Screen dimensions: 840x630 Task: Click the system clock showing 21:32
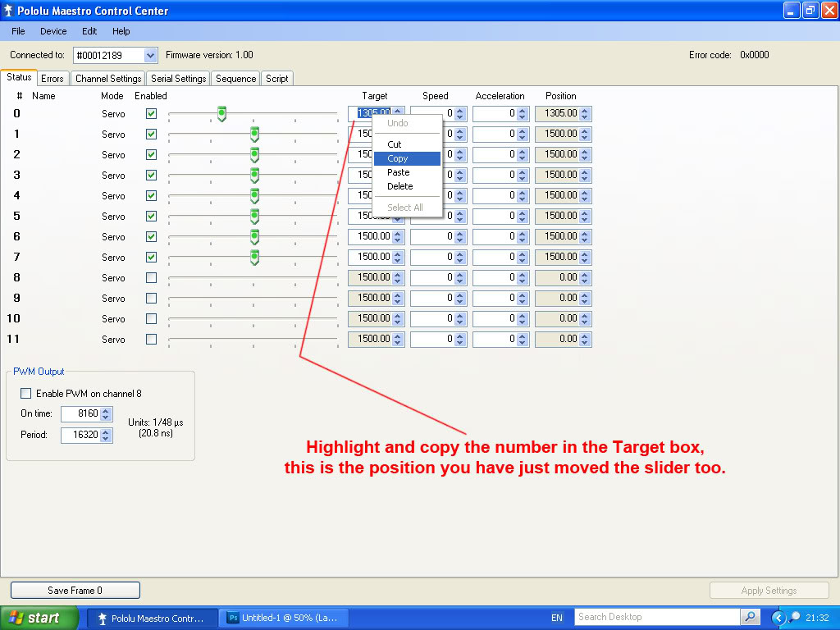click(817, 618)
